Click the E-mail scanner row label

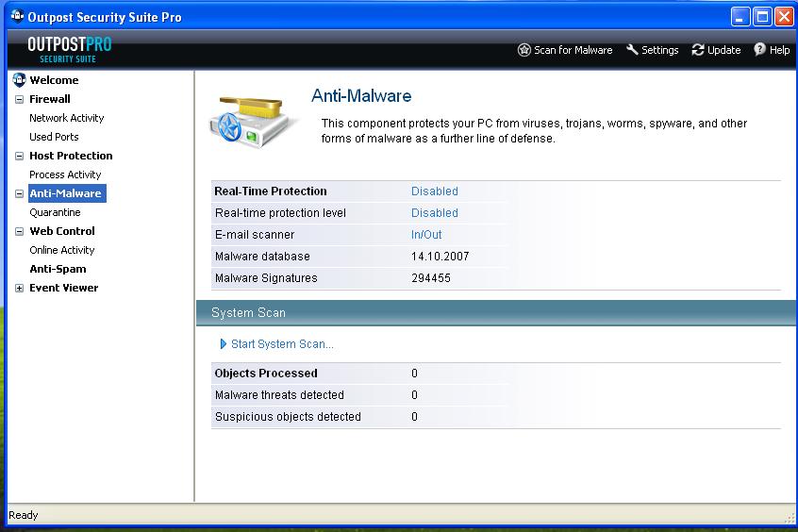[x=255, y=234]
